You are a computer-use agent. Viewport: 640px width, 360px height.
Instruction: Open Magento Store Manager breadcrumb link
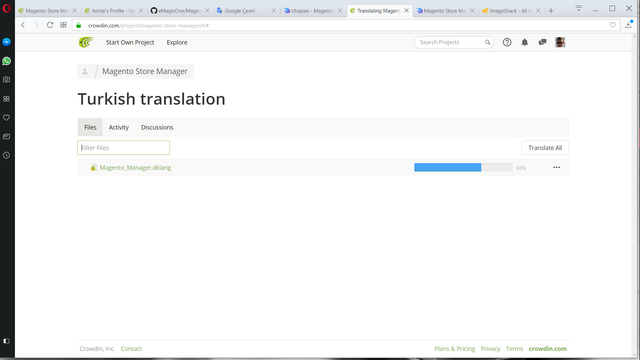pos(145,71)
